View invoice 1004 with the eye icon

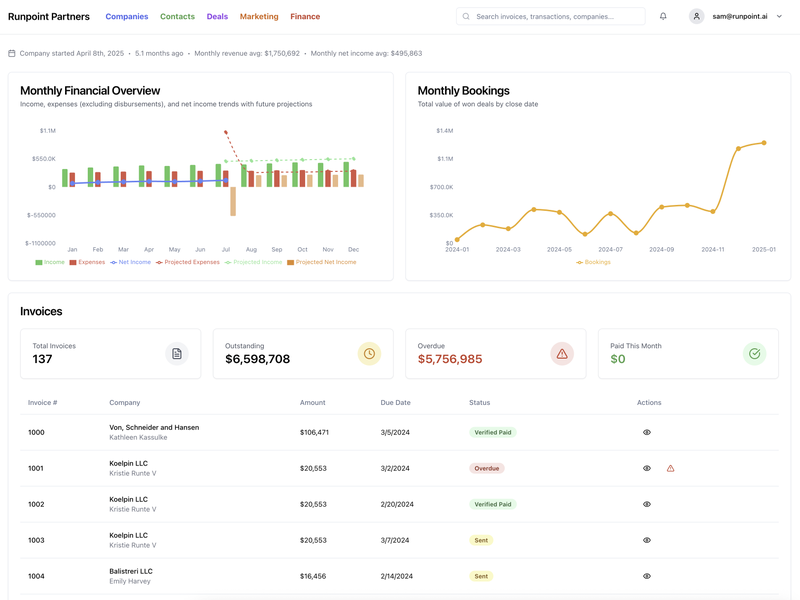(x=646, y=576)
